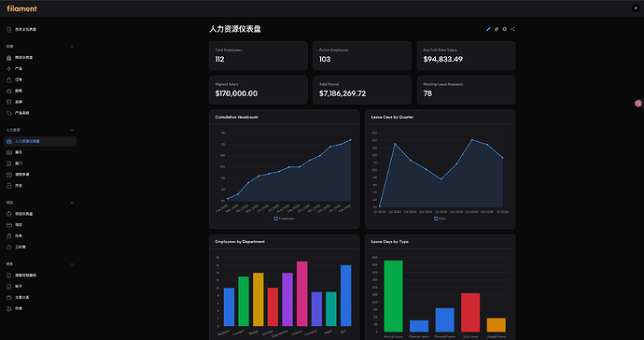Click the orange Unpaid Leave bar
The width and height of the screenshot is (644, 340).
pos(497,325)
